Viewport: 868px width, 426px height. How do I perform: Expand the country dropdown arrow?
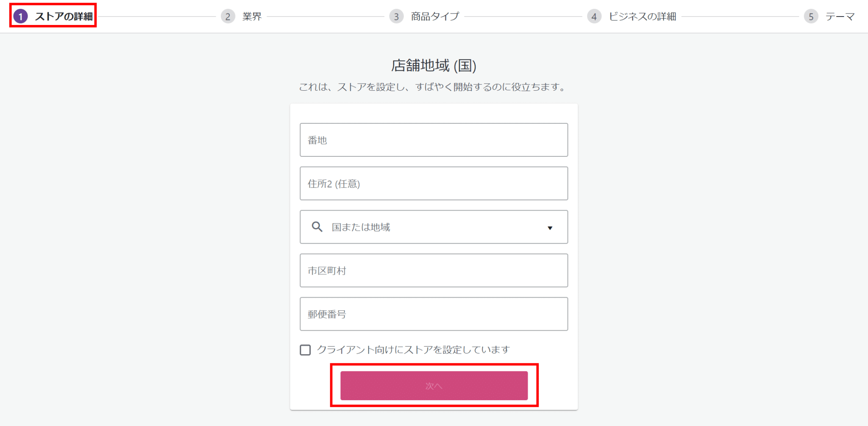(550, 228)
